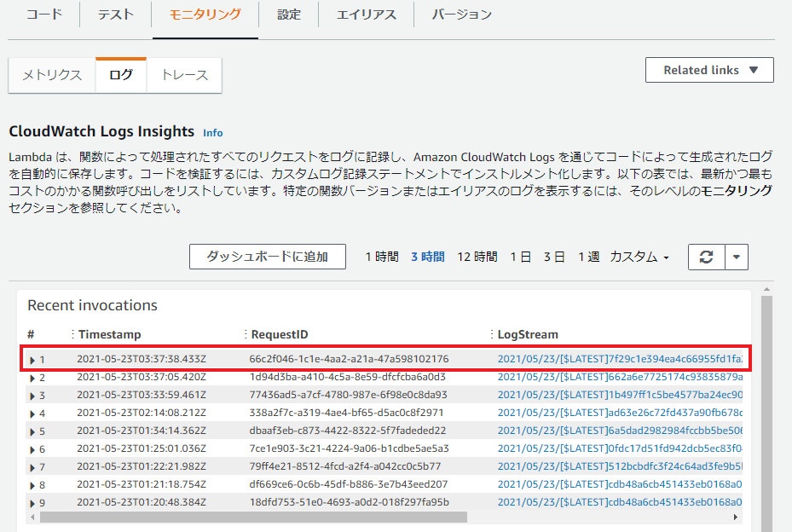This screenshot has height=532, width=792.
Task: Go to the エイリアス tab
Action: (x=367, y=14)
